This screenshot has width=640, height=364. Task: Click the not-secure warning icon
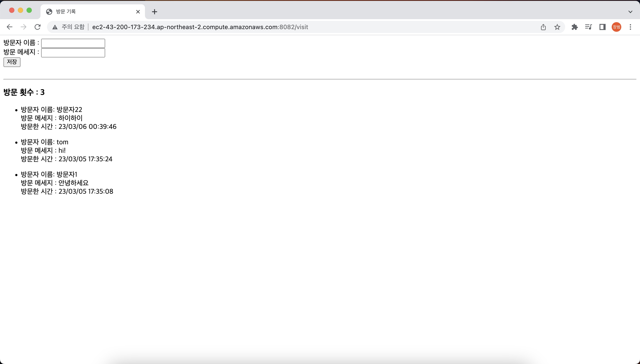pos(55,27)
